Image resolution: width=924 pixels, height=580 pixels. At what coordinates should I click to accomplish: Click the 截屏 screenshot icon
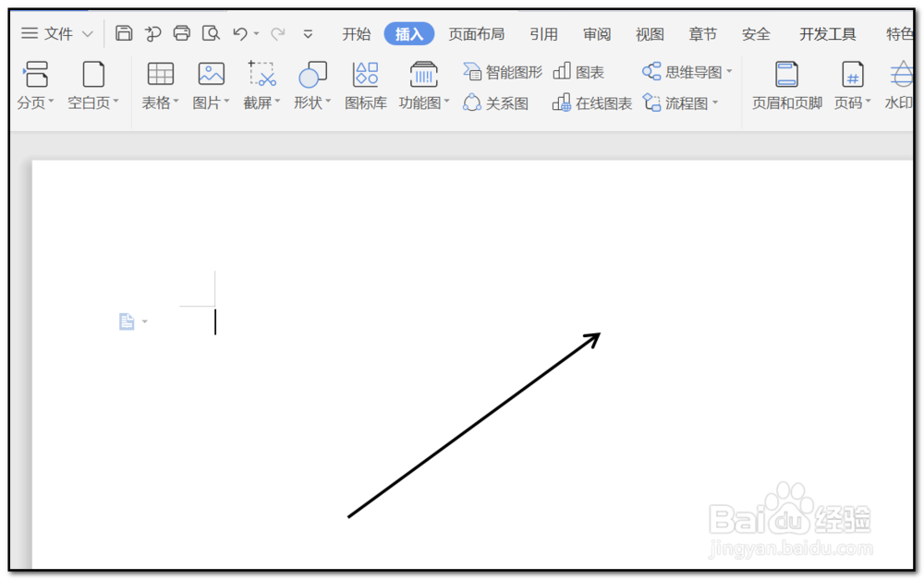261,74
